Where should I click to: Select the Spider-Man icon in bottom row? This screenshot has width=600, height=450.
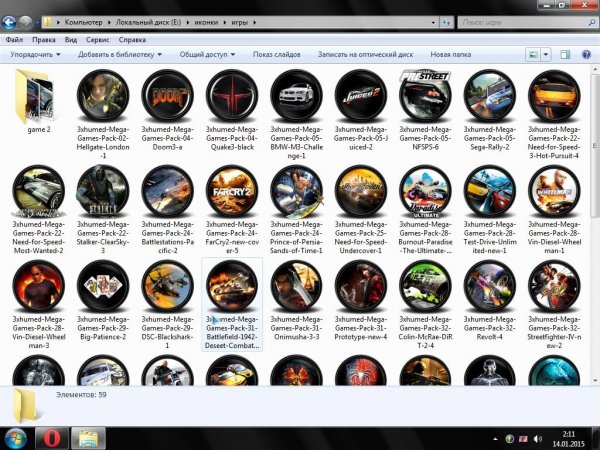(x=360, y=370)
